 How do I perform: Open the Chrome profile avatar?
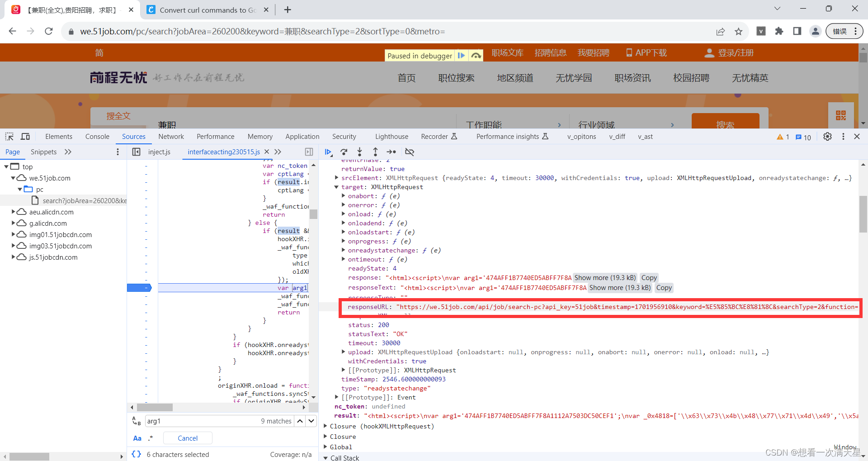(815, 31)
